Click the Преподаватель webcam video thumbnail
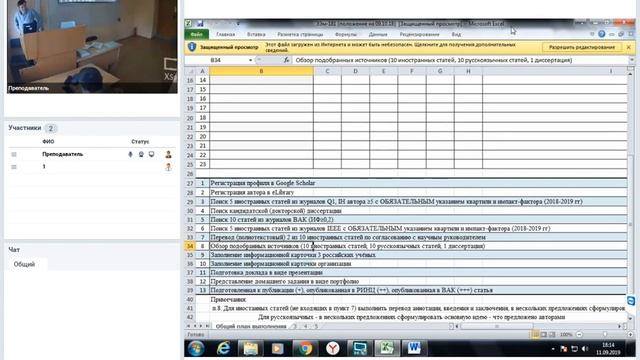640x360 pixels. point(92,47)
